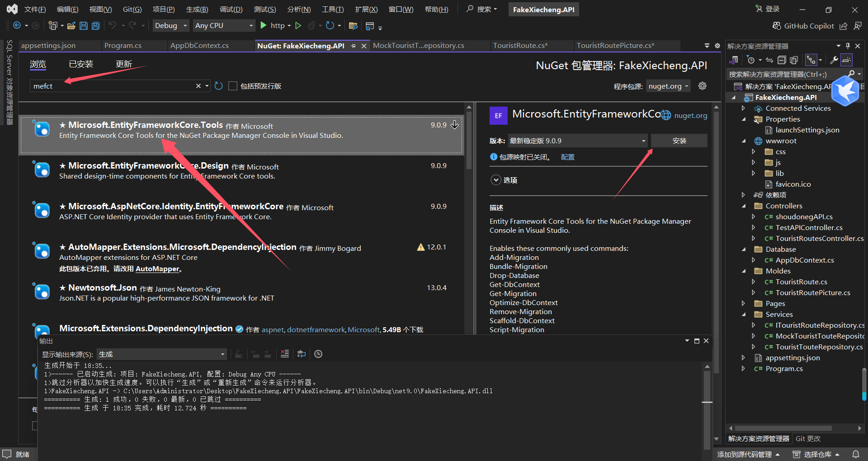Viewport: 868px width, 461px height.
Task: Select AppDbContext.cs in the solution tree
Action: click(x=805, y=260)
